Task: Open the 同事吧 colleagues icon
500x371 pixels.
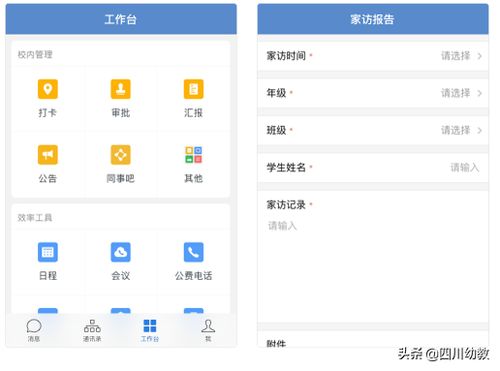Action: tap(120, 155)
